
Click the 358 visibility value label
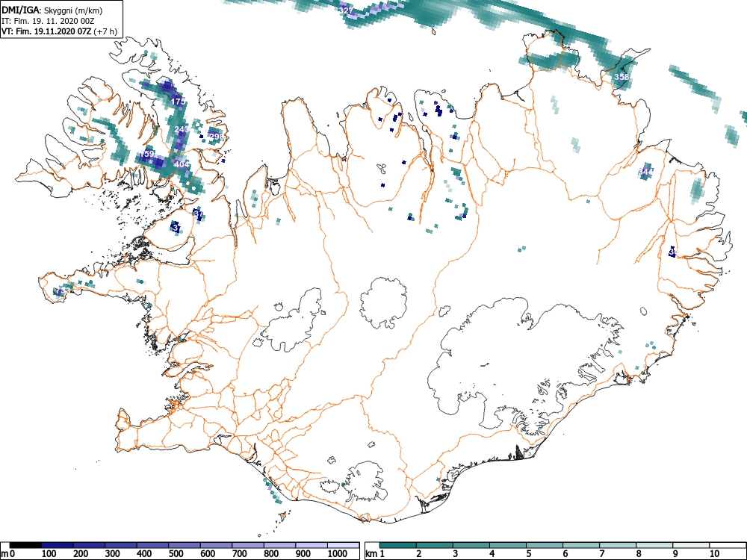click(622, 77)
